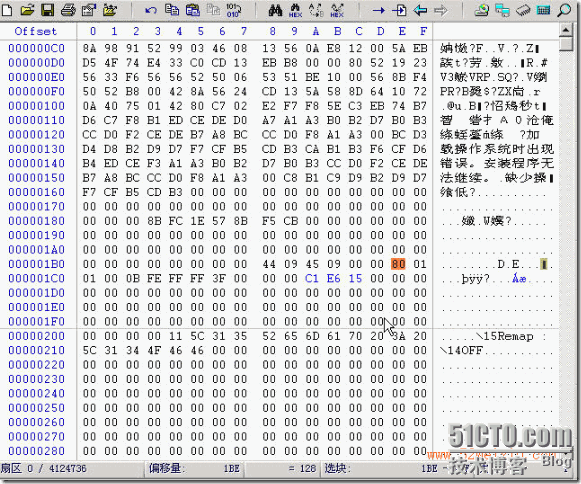Click offset label 00000100

(37, 106)
